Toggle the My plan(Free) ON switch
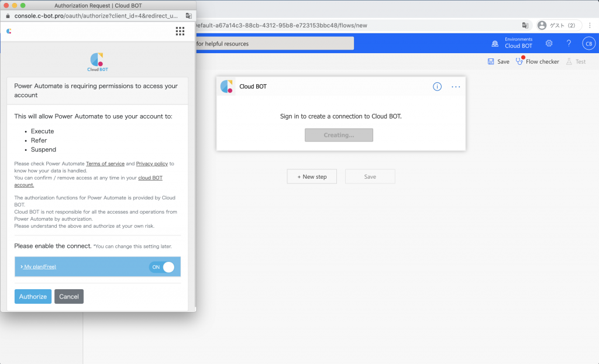The width and height of the screenshot is (599, 364). pos(162,267)
